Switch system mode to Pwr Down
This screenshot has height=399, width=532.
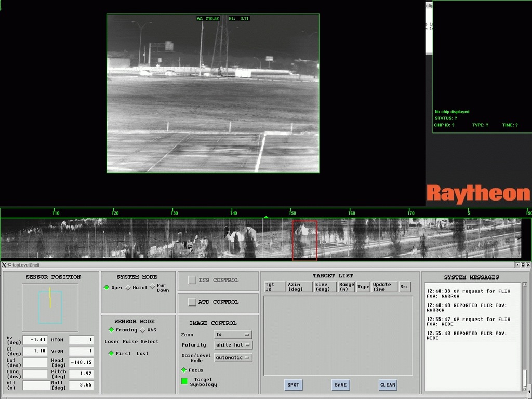coord(152,287)
